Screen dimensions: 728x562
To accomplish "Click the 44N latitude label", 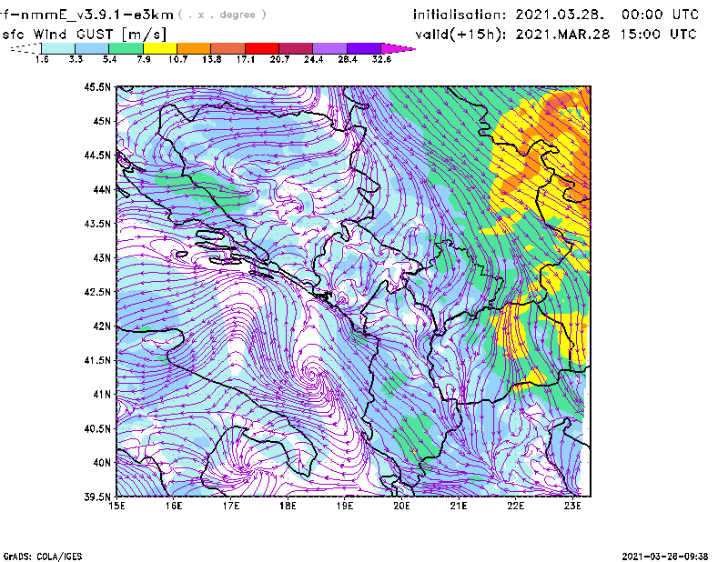I will pos(102,189).
